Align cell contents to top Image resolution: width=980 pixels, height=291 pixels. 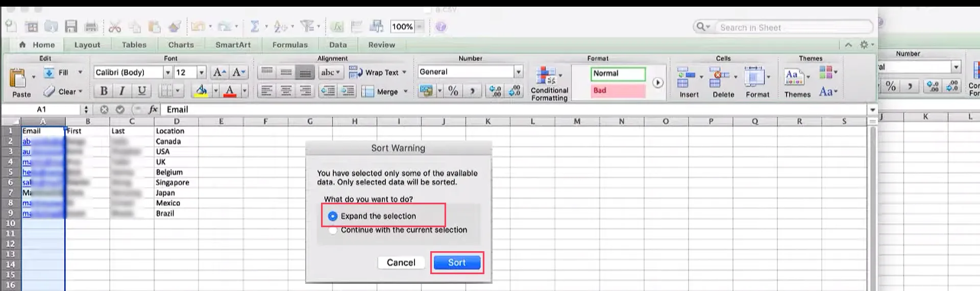(267, 72)
